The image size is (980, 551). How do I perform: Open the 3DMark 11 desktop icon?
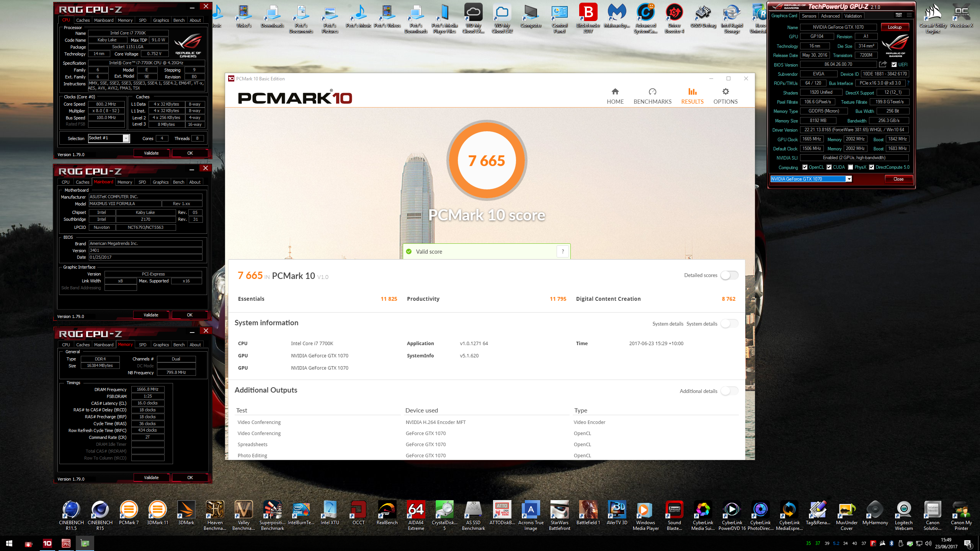click(157, 513)
